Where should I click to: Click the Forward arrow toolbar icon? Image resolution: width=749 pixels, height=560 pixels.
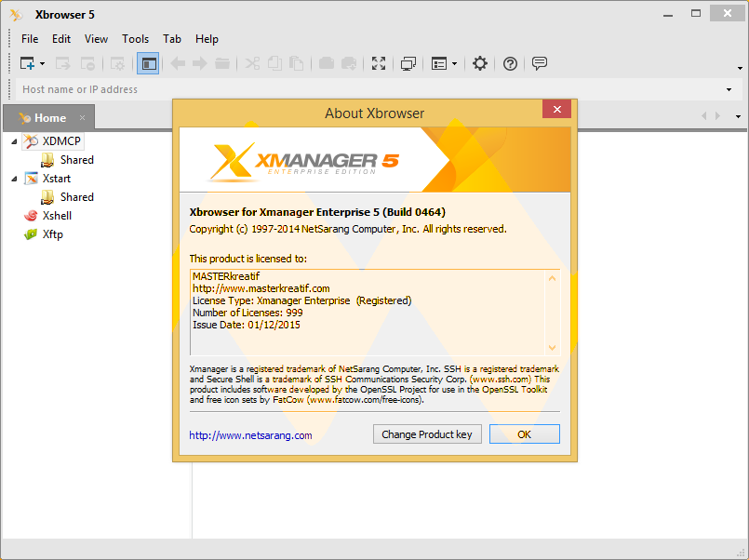coord(200,63)
